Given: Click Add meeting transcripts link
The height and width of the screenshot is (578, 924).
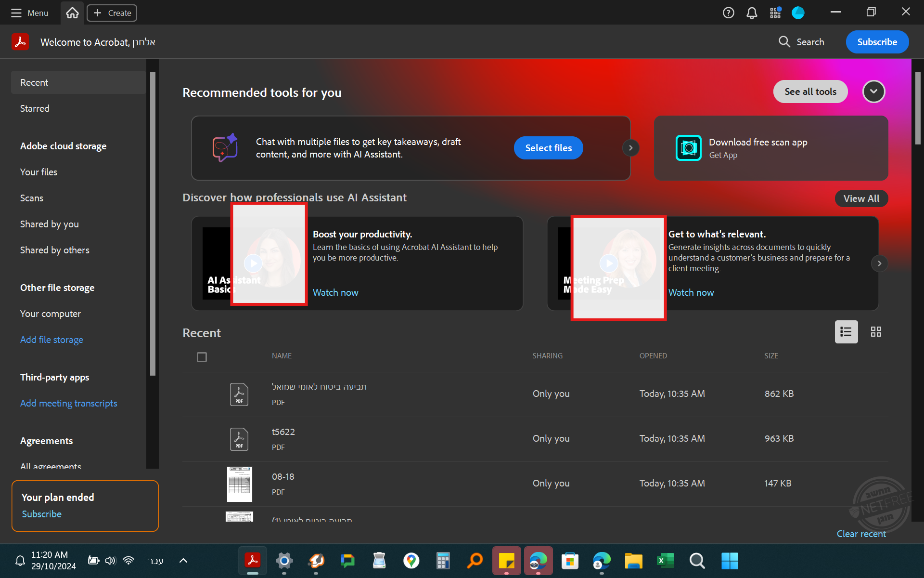Looking at the screenshot, I should 69,403.
